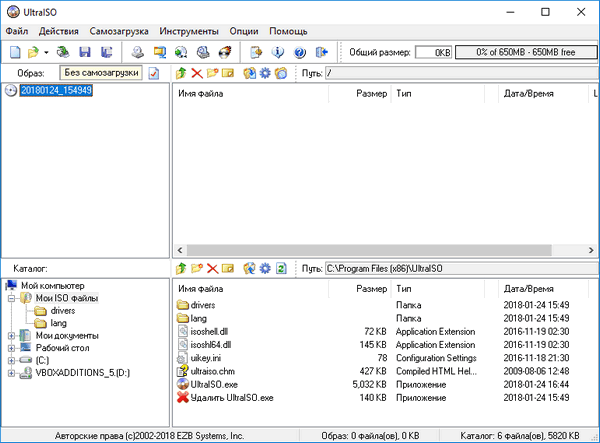This screenshot has width=600, height=443.
Task: Click the Save floppy disk icon
Action: (x=85, y=52)
